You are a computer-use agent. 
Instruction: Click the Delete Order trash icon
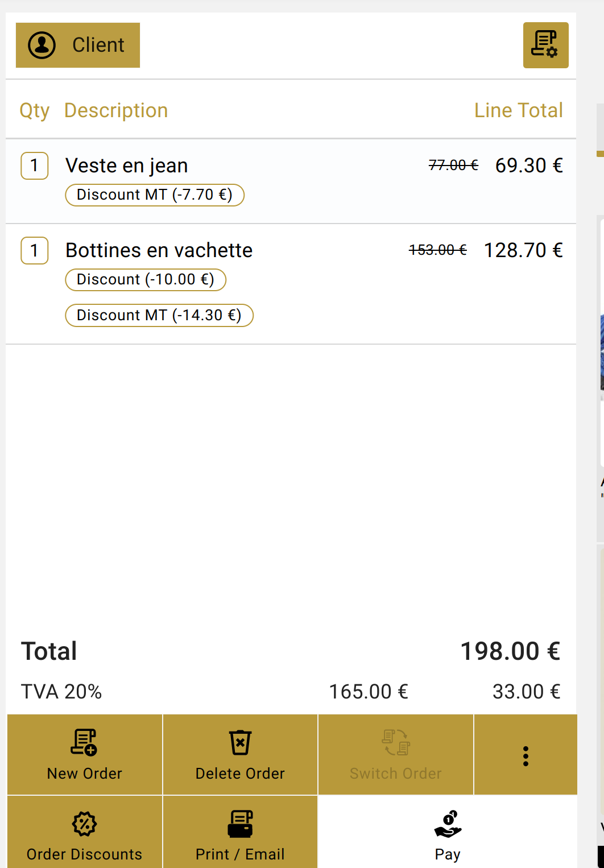pyautogui.click(x=240, y=742)
